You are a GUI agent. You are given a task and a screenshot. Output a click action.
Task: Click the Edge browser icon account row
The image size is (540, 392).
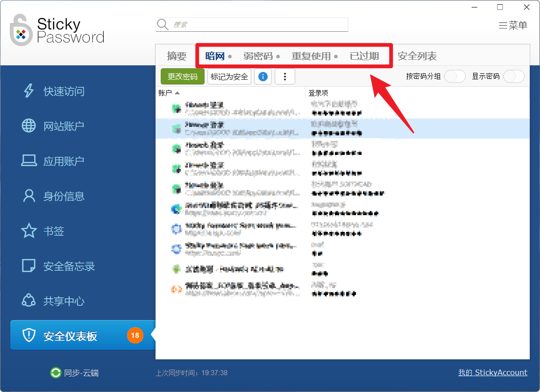(x=342, y=209)
